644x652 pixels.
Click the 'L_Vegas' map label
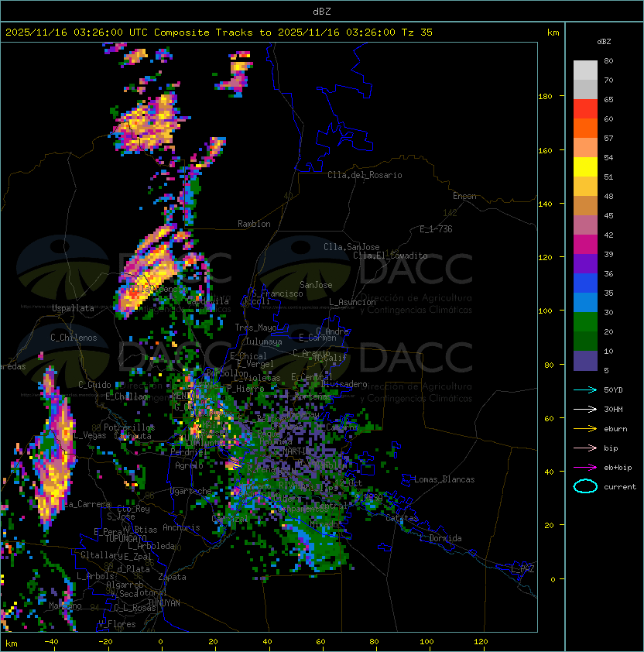pos(90,435)
